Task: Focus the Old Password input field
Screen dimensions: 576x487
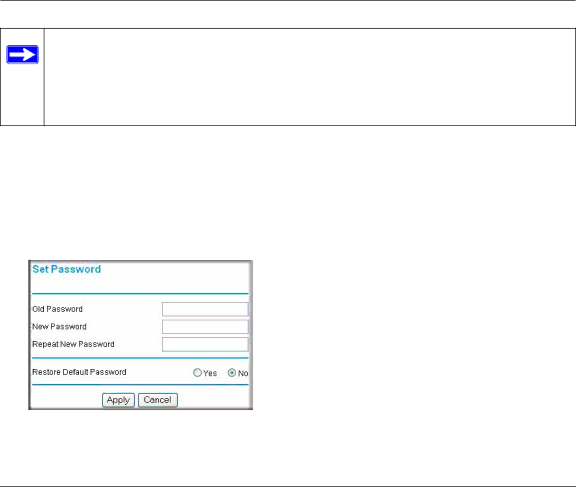Action: point(205,309)
